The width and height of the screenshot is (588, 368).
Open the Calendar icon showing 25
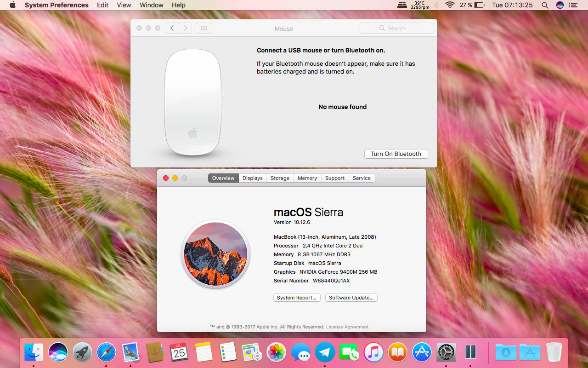(179, 353)
